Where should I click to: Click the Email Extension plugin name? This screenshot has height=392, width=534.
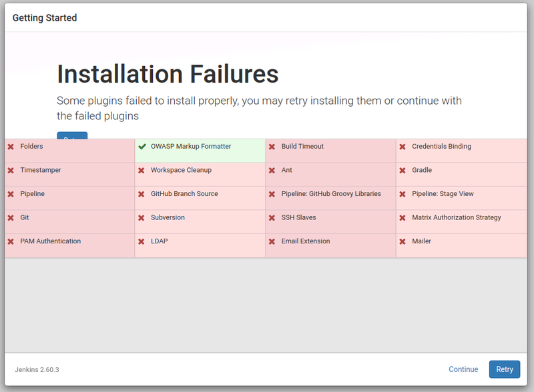click(306, 241)
